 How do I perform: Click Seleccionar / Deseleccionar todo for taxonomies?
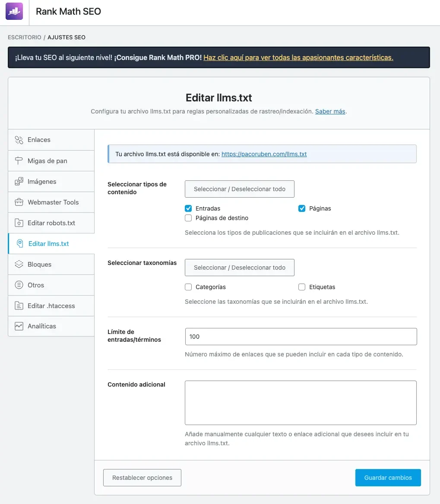click(x=239, y=267)
